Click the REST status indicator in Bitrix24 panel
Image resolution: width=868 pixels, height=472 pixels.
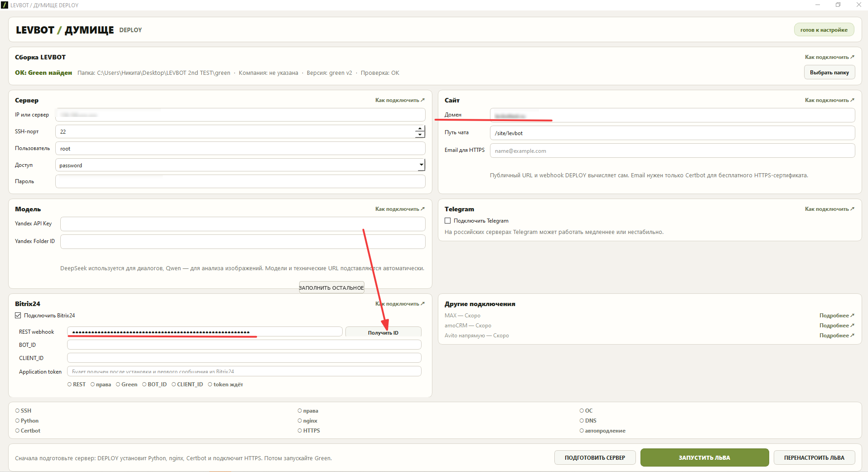click(x=77, y=384)
